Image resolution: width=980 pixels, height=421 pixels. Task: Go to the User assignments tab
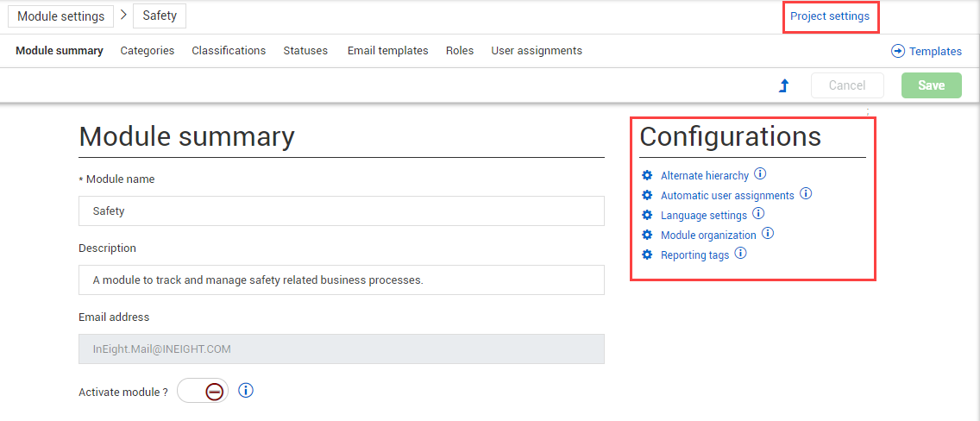[537, 51]
